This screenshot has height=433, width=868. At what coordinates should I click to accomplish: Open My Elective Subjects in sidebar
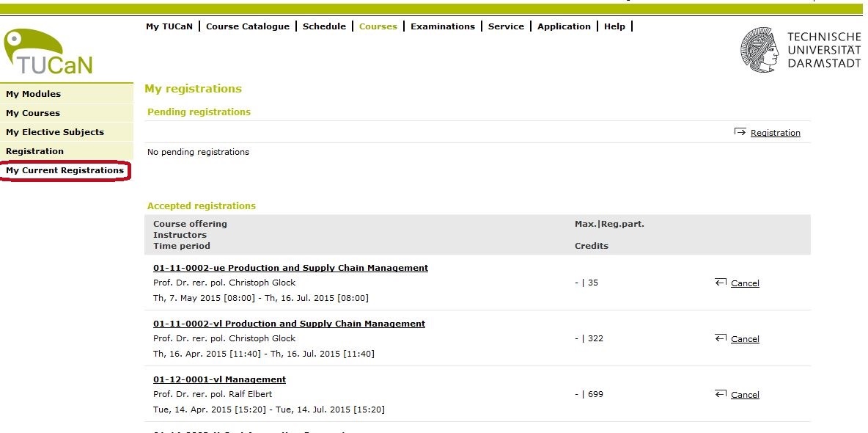point(67,132)
